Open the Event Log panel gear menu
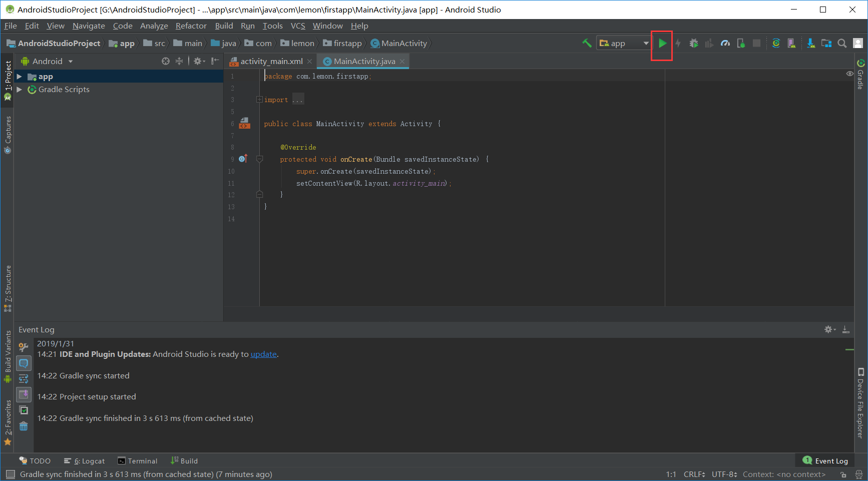The width and height of the screenshot is (868, 481). click(830, 329)
